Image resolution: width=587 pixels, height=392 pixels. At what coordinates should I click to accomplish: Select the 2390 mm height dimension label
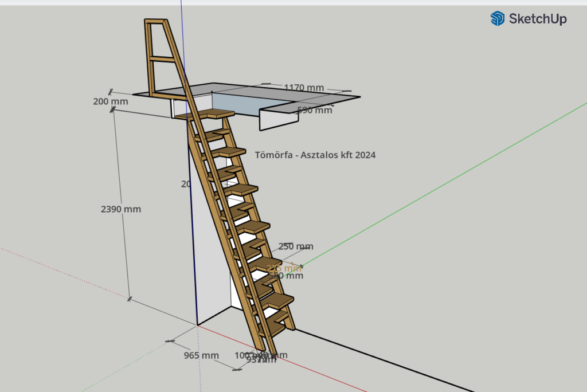pos(121,209)
